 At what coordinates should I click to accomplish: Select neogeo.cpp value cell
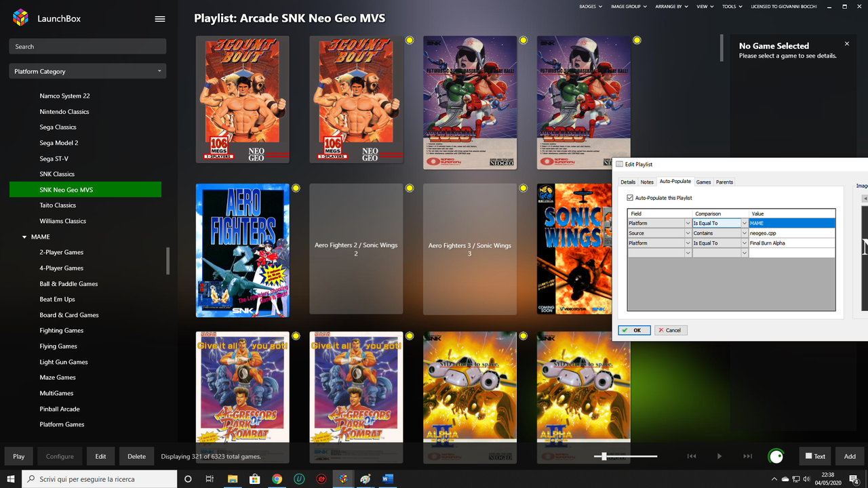791,233
